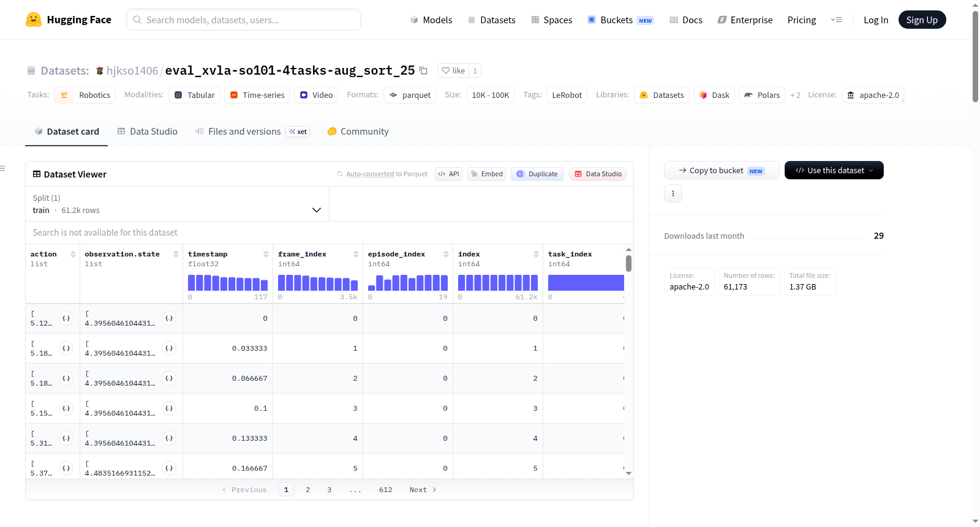Image resolution: width=980 pixels, height=527 pixels.
Task: Open the Models menu item
Action: 431,20
